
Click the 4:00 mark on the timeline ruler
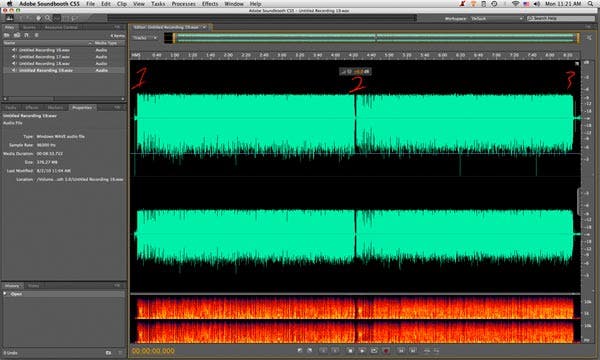[x=335, y=55]
